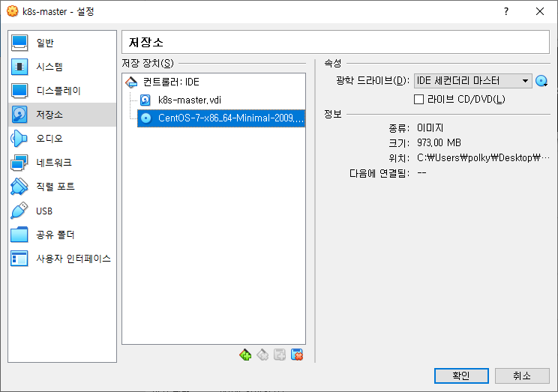This screenshot has height=392, width=558.
Task: Click the 직렬 포트 icon in sidebar
Action: coord(19,187)
